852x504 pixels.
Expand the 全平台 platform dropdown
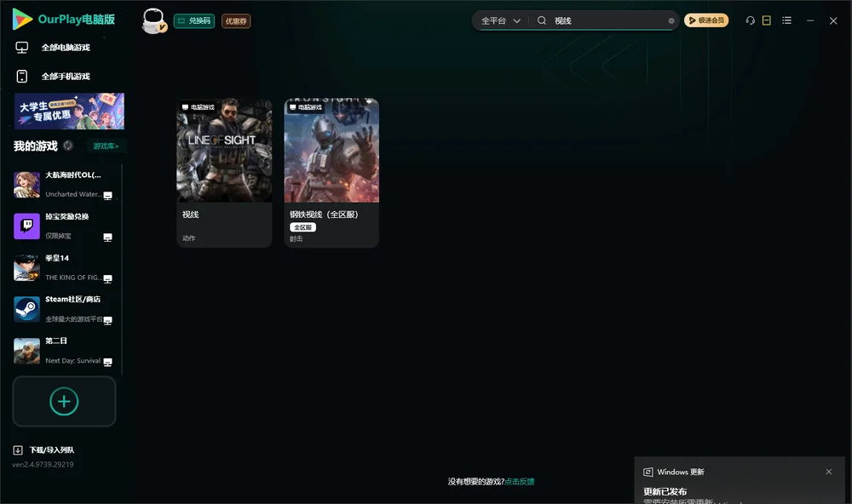click(x=500, y=20)
